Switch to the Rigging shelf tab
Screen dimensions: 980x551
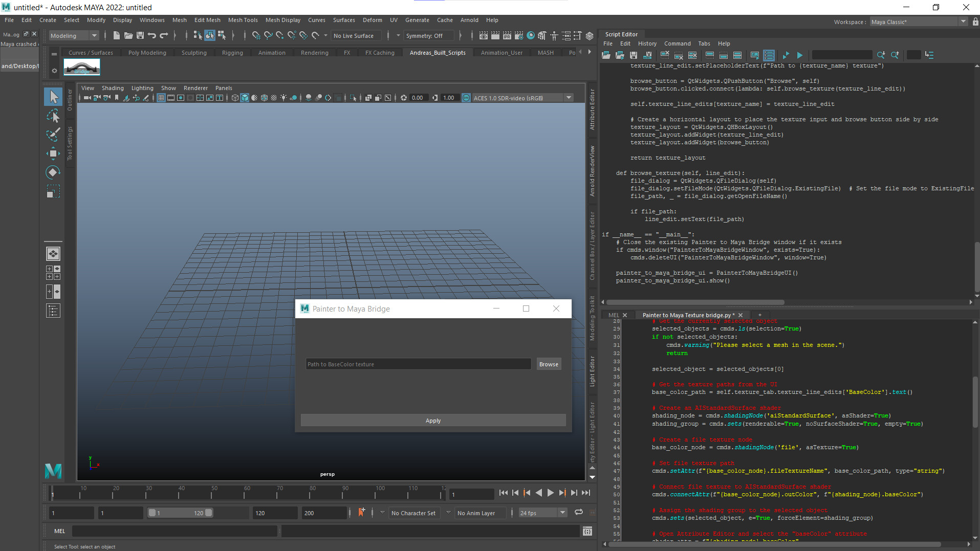[x=232, y=52]
